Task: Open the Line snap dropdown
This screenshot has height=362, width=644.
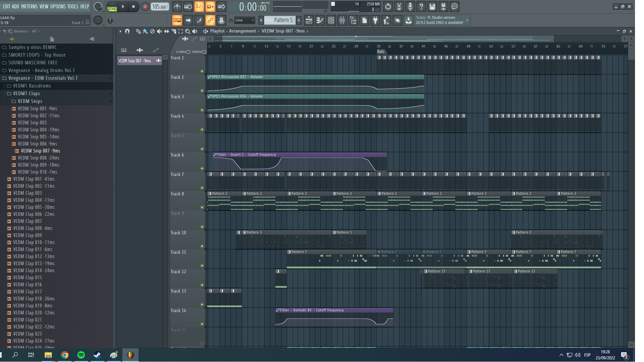Action: click(x=244, y=20)
